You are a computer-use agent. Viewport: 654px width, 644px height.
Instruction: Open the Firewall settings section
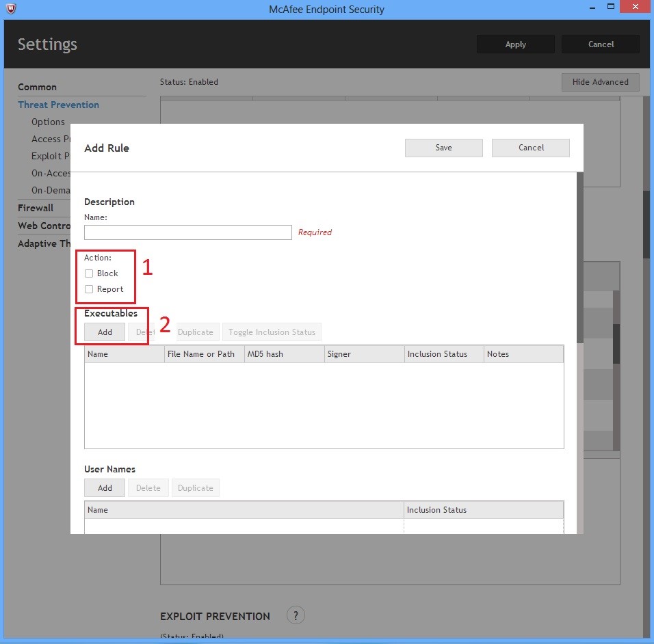coord(35,208)
